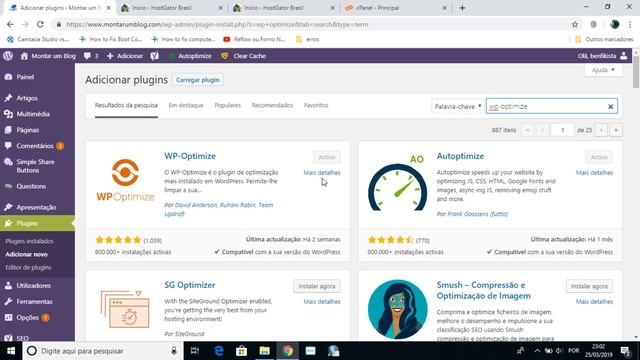Viewport: 640px width, 360px height.
Task: Open Camtasia Studio bookmark
Action: click(x=38, y=39)
